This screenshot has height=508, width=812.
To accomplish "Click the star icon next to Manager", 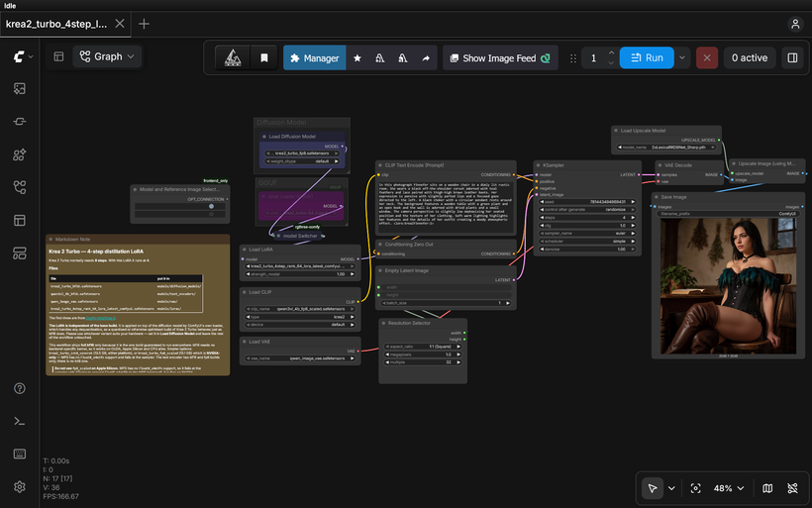I will click(x=357, y=58).
